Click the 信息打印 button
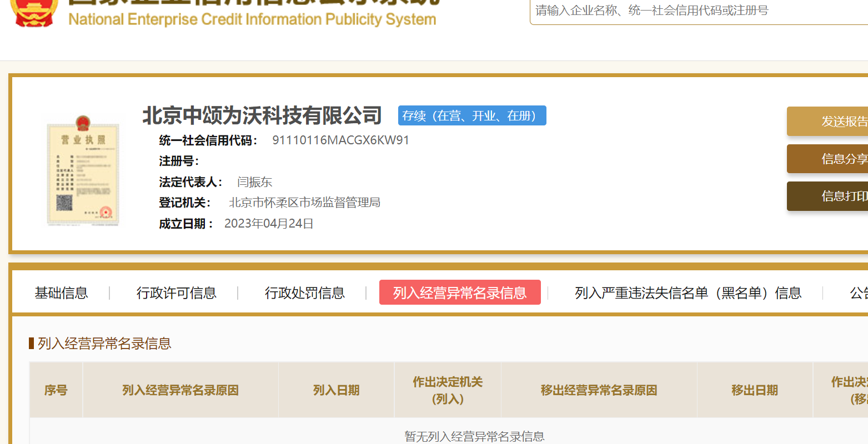This screenshot has height=444, width=868. (x=827, y=196)
